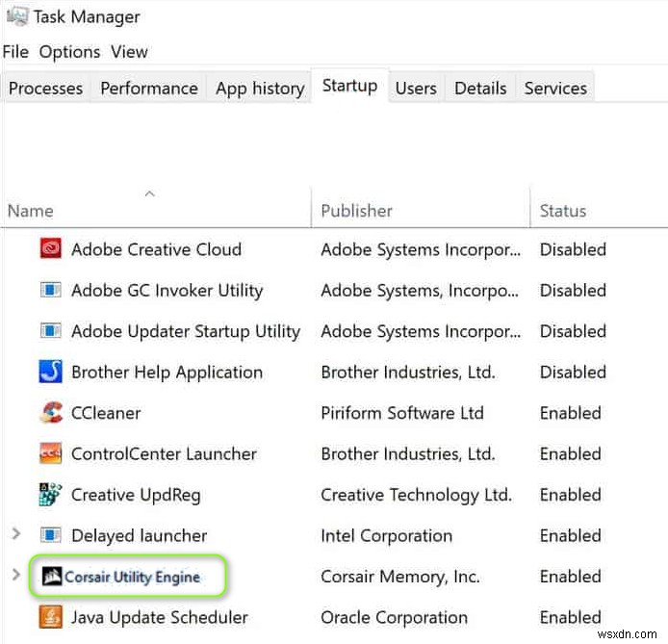Click Disabled status of Adobe GC Invoker
The height and width of the screenshot is (644, 668).
tap(573, 291)
